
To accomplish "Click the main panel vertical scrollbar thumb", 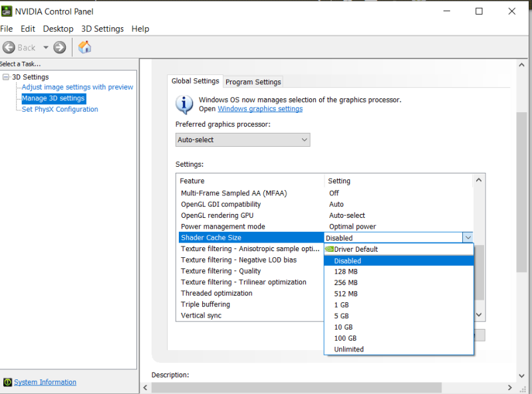I will (522, 192).
